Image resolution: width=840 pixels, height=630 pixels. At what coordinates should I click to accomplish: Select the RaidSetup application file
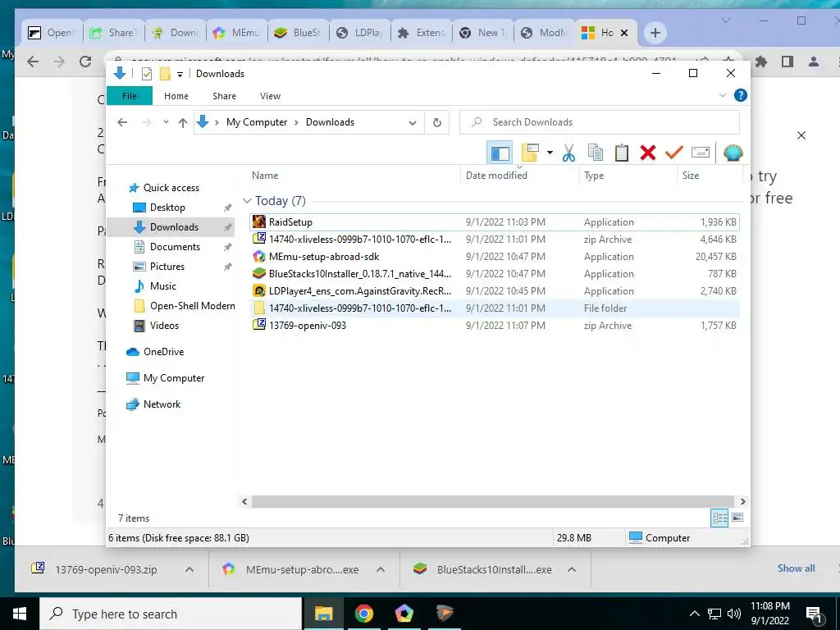click(495, 221)
